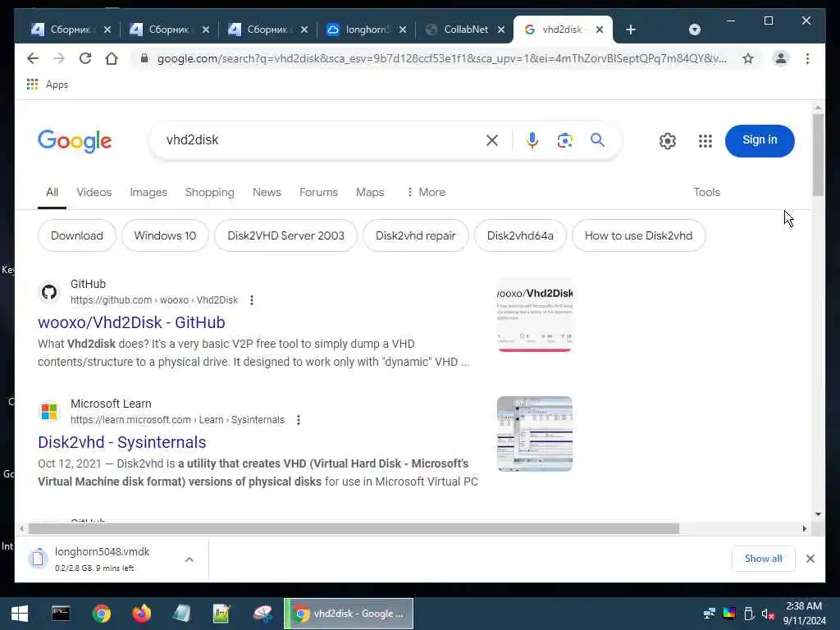The height and width of the screenshot is (630, 840).
Task: Click the horizontal page scrollbar thumb
Action: [x=354, y=529]
